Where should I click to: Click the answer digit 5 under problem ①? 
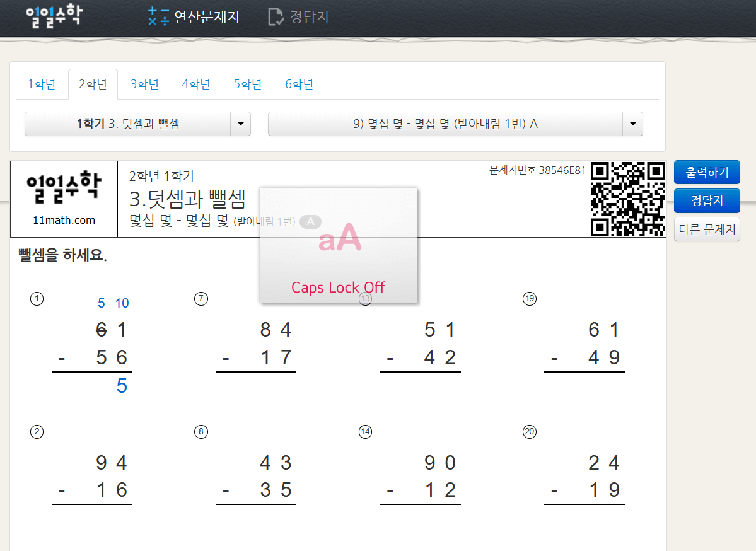click(x=121, y=386)
